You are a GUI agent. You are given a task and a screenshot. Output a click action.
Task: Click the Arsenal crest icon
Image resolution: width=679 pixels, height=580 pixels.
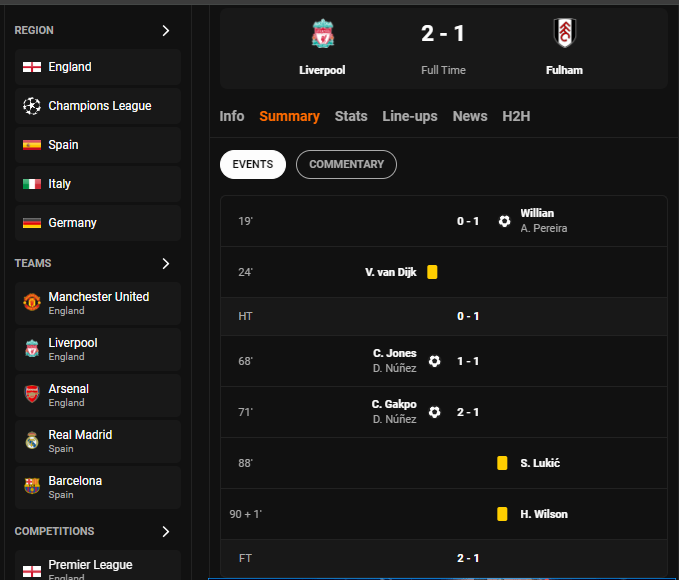(x=32, y=394)
